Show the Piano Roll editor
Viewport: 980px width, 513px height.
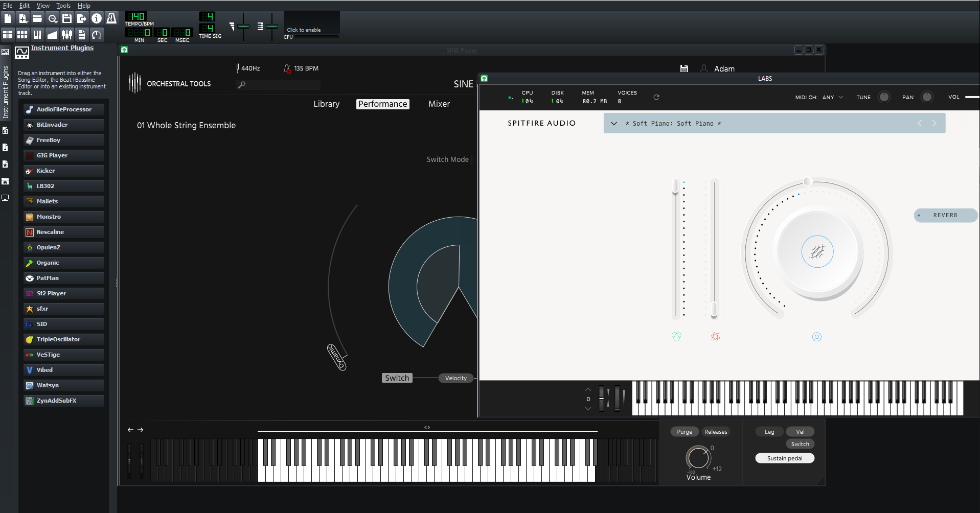pyautogui.click(x=37, y=35)
